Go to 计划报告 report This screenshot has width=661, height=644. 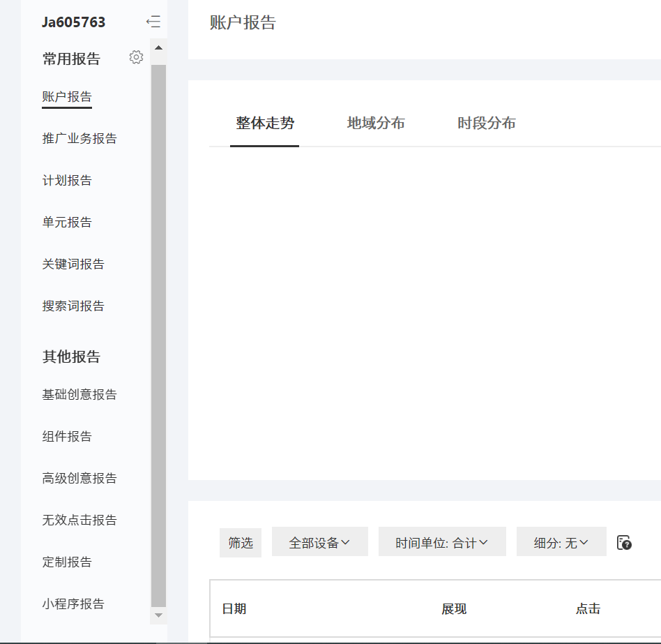click(x=67, y=181)
